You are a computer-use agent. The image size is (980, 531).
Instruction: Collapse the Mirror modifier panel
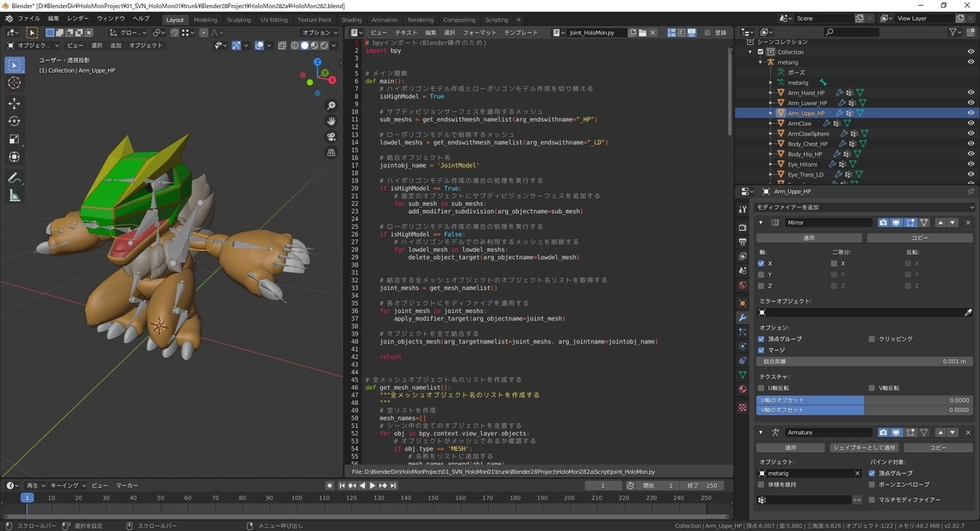[761, 222]
